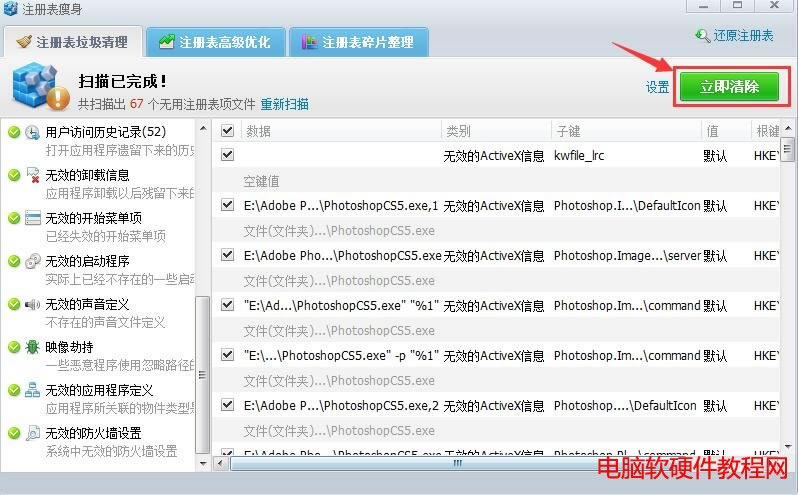Toggle checkbox for "%1" command row
This screenshot has width=798, height=495.
pos(227,305)
